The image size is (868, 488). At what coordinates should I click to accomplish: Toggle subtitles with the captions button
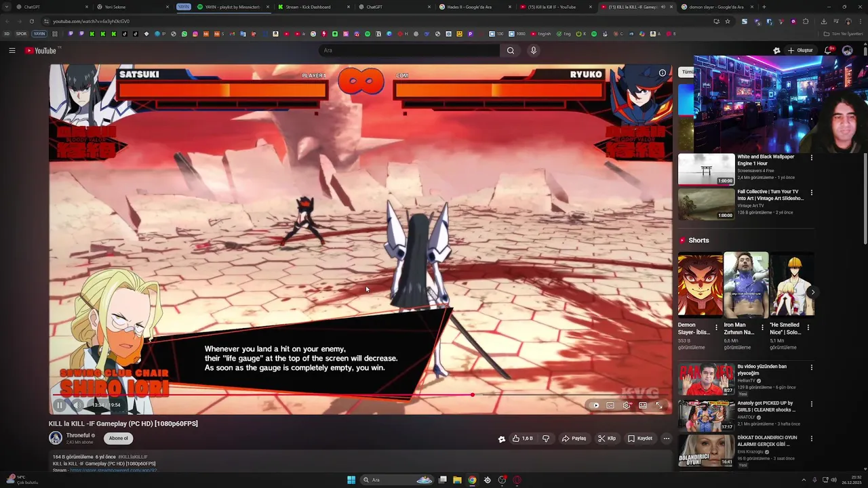click(x=610, y=405)
